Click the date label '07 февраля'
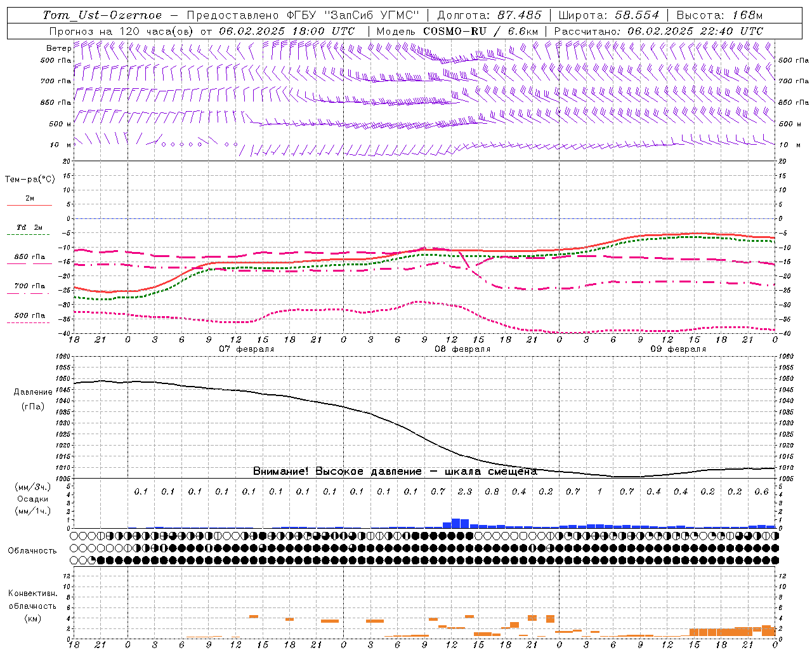 pos(247,349)
